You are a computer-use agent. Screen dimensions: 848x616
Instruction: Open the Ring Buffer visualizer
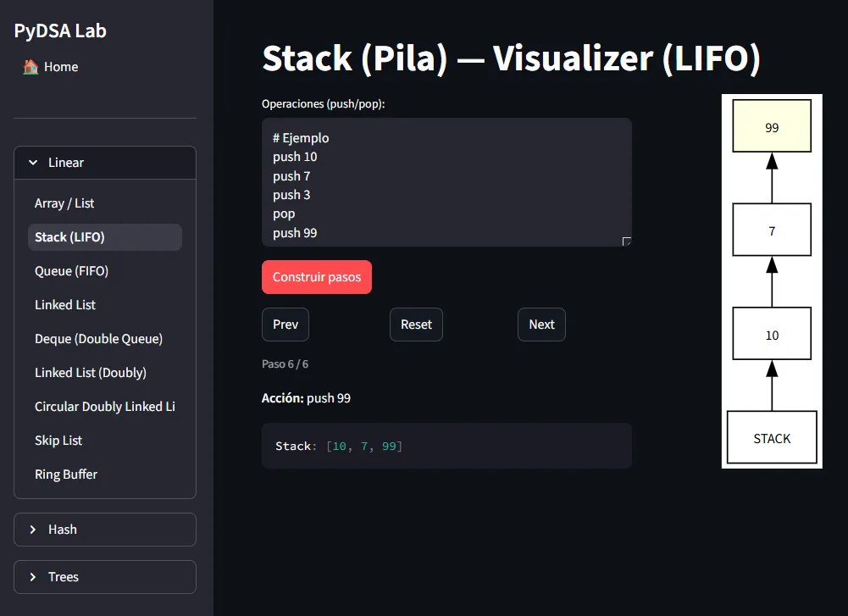coord(65,474)
